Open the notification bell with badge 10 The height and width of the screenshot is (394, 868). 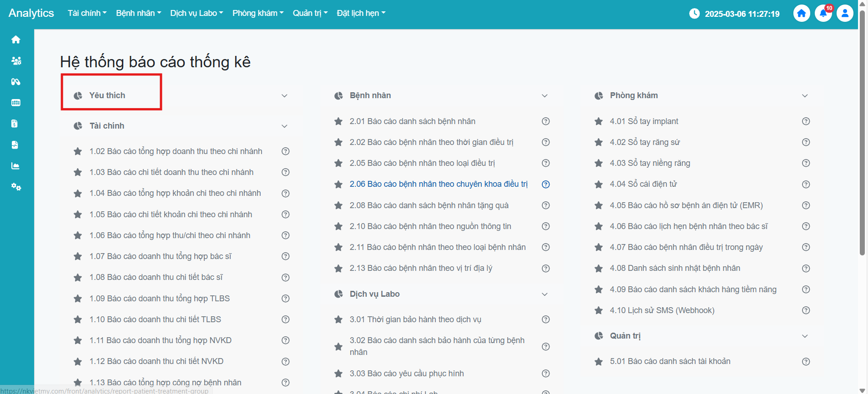[823, 14]
